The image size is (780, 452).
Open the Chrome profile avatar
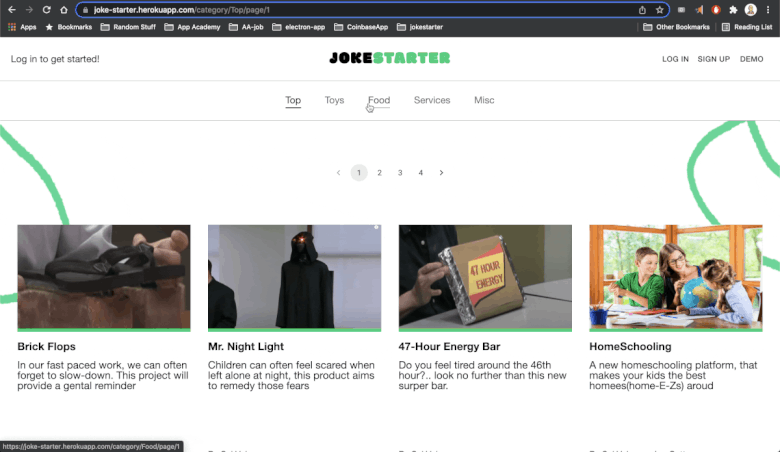tap(751, 9)
